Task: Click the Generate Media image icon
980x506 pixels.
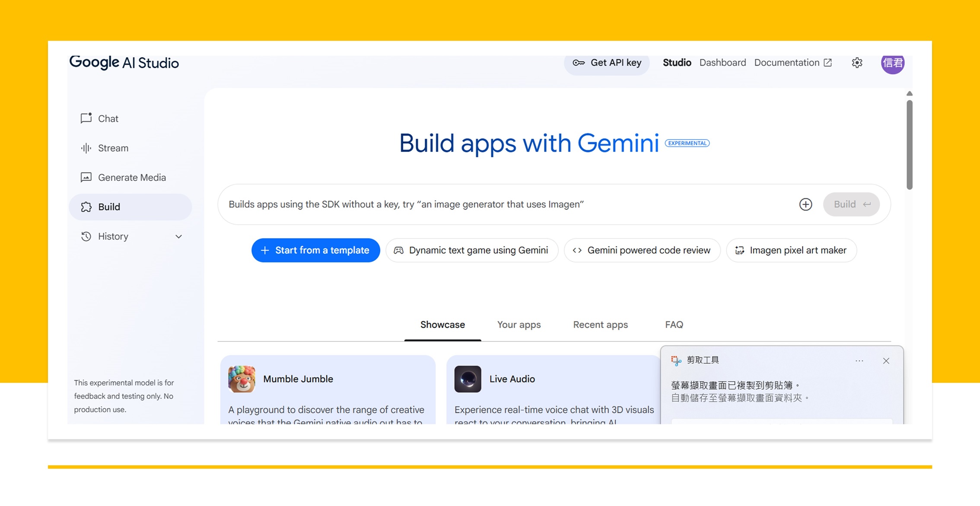Action: click(86, 177)
